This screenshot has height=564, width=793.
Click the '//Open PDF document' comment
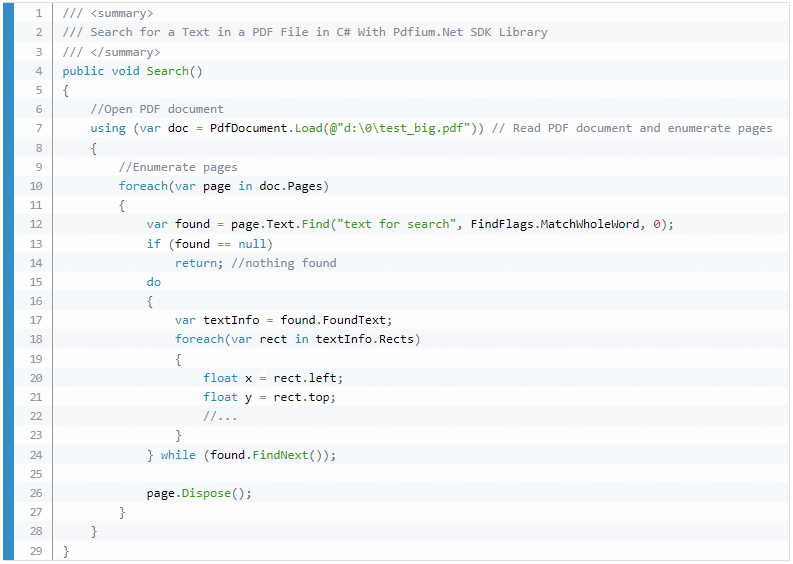157,109
